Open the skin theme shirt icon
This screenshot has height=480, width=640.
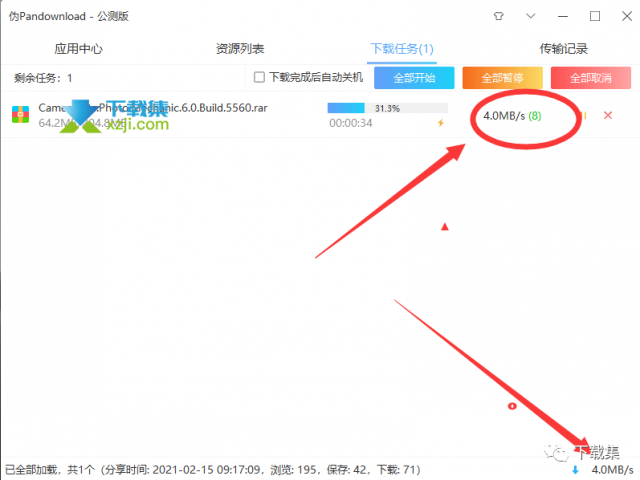click(498, 16)
